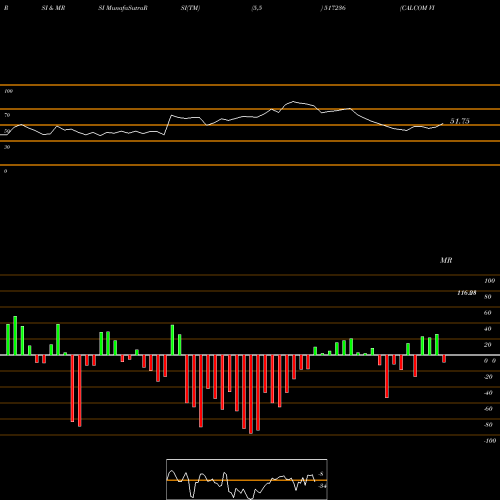Click the MR panel title label

[446, 260]
